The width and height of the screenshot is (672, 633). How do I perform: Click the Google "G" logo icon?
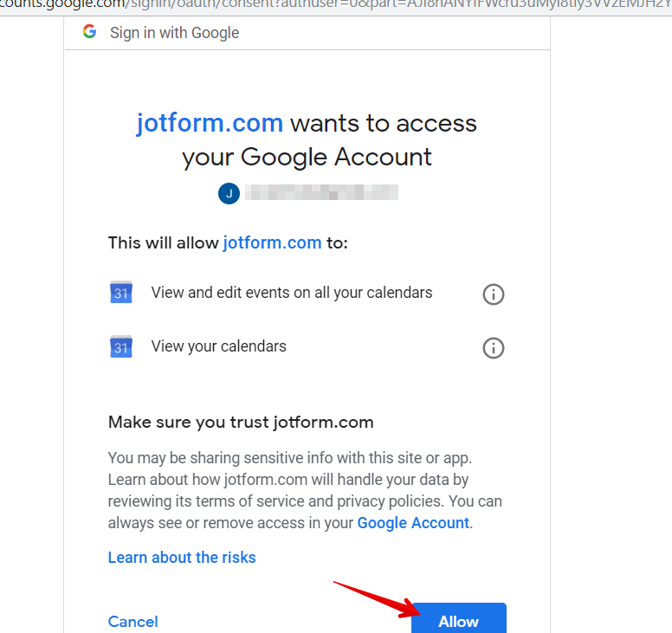[89, 32]
